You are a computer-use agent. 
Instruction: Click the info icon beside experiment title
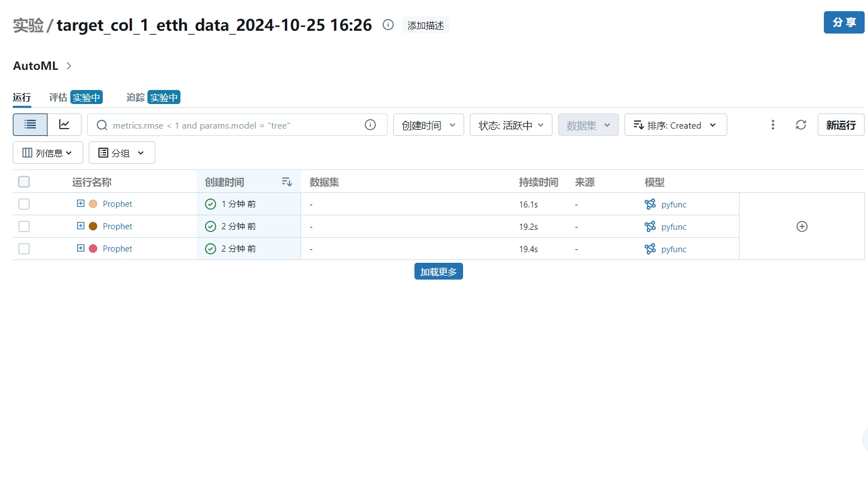388,25
